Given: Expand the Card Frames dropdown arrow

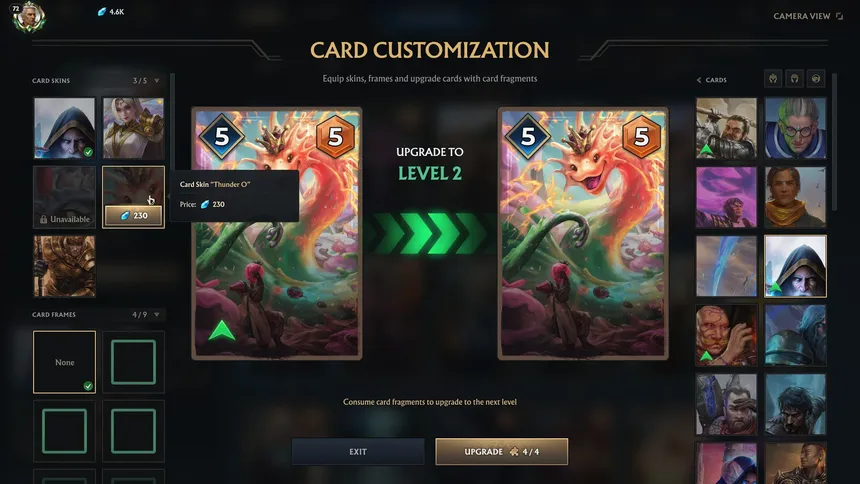Looking at the screenshot, I should [157, 314].
